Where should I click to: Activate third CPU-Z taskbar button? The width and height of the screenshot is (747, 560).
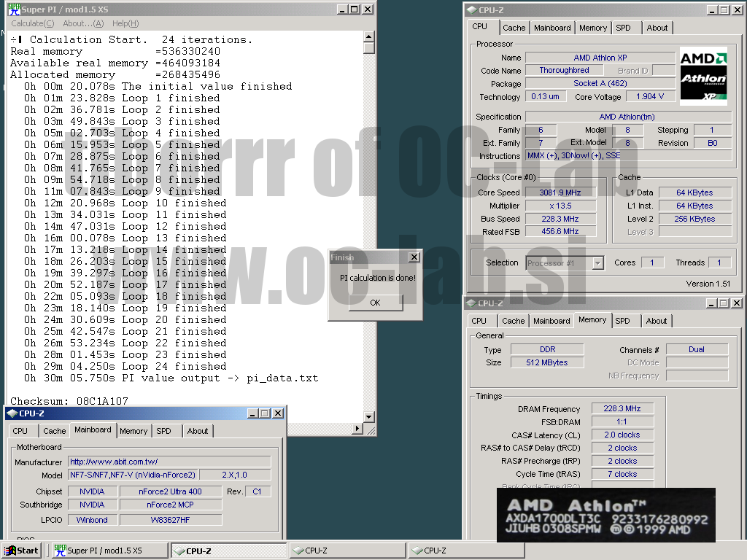[x=466, y=551]
